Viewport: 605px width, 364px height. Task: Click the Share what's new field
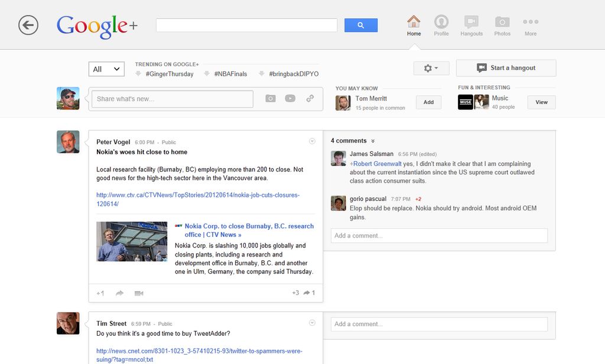click(x=173, y=99)
